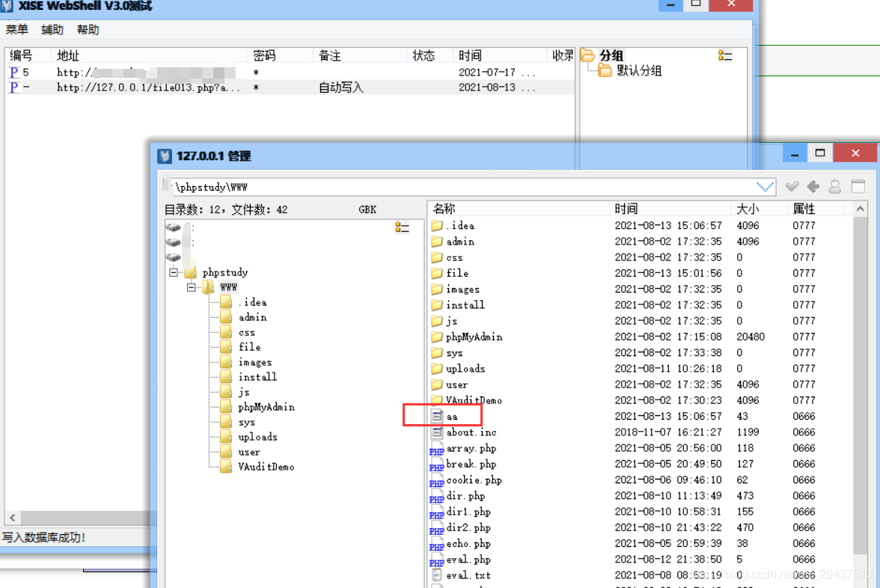Click scroll-up arrow of file list scrollbar

(x=860, y=209)
